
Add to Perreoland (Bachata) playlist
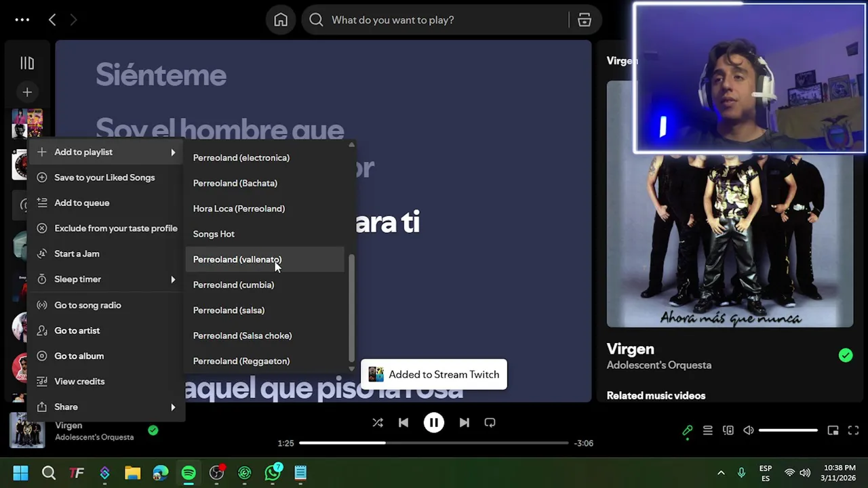click(264, 183)
